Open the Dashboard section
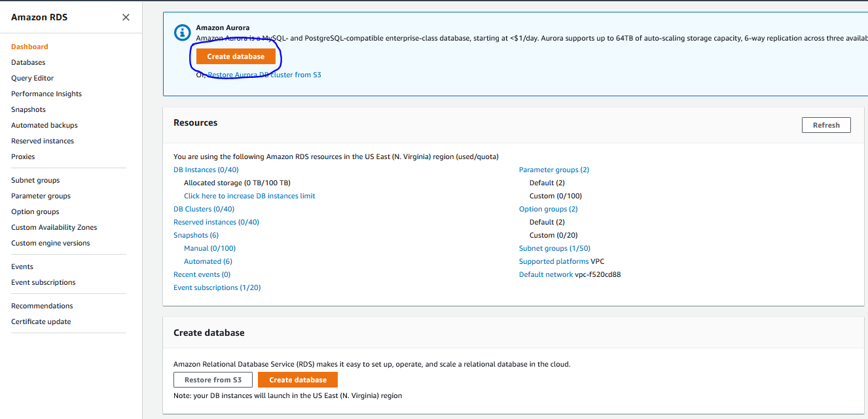Screen dimensions: 868x419 29,46
